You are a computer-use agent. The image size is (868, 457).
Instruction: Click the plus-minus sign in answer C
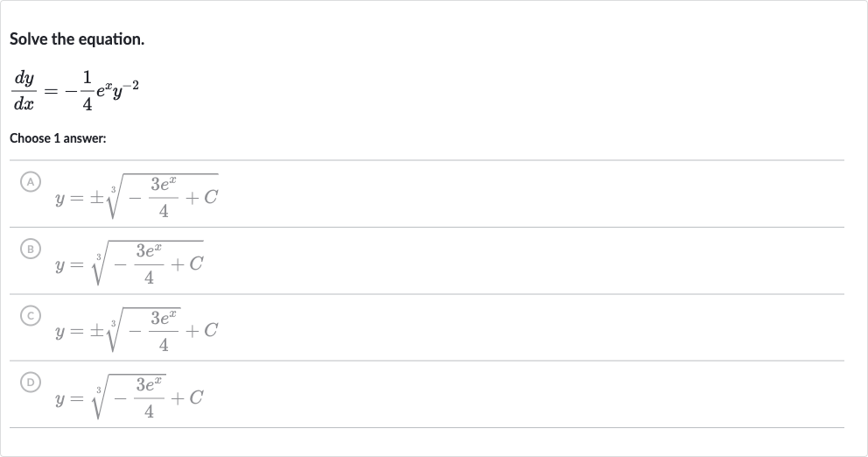(97, 331)
